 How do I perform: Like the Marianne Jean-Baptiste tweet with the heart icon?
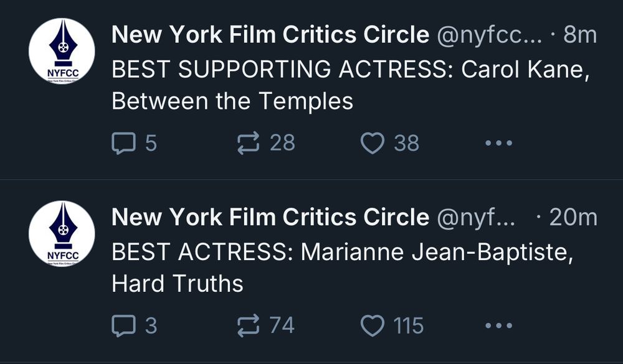(x=373, y=326)
